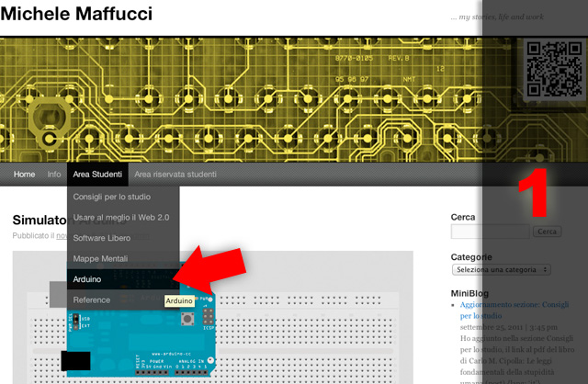Click the Arduino board illustration

[138, 342]
